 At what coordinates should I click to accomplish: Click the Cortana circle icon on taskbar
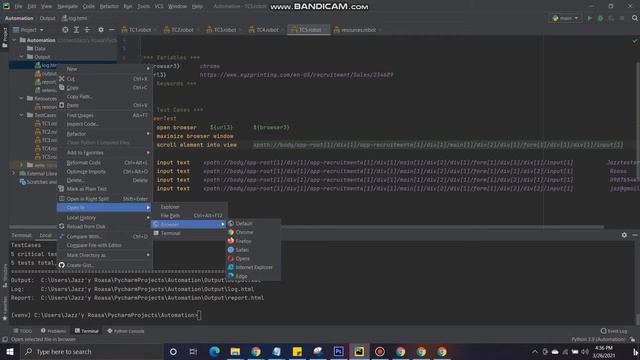(x=173, y=351)
